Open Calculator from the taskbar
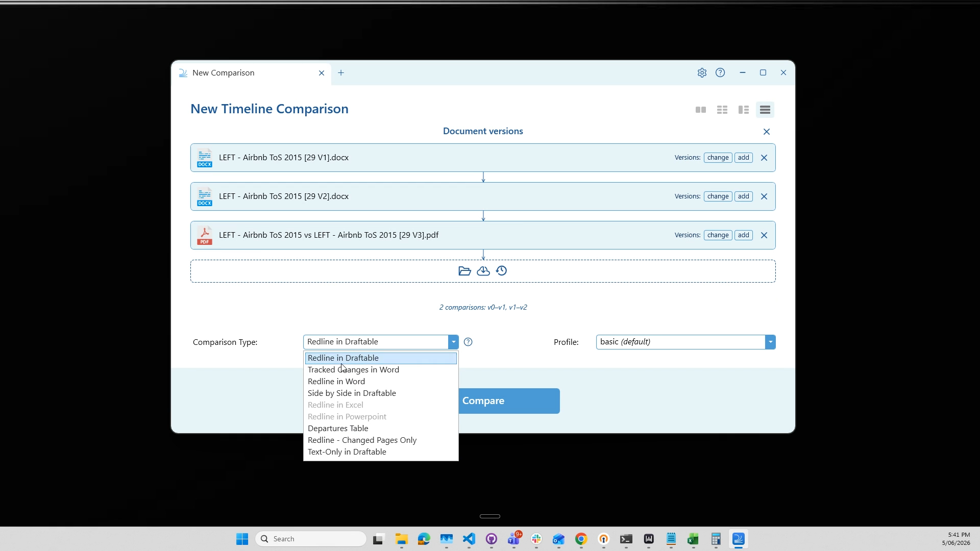 coord(716,539)
